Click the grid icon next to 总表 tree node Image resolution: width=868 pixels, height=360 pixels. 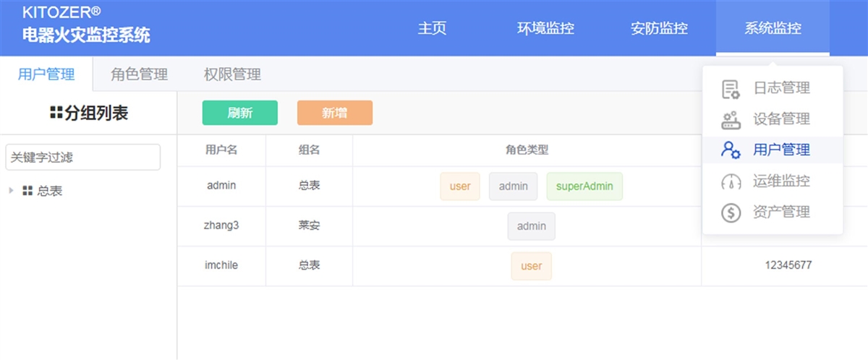(x=27, y=191)
